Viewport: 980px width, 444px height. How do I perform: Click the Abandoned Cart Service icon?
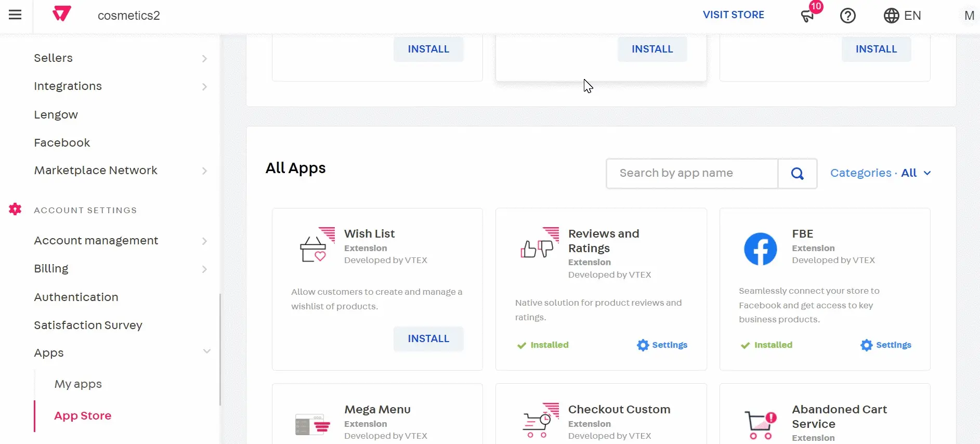pyautogui.click(x=761, y=425)
